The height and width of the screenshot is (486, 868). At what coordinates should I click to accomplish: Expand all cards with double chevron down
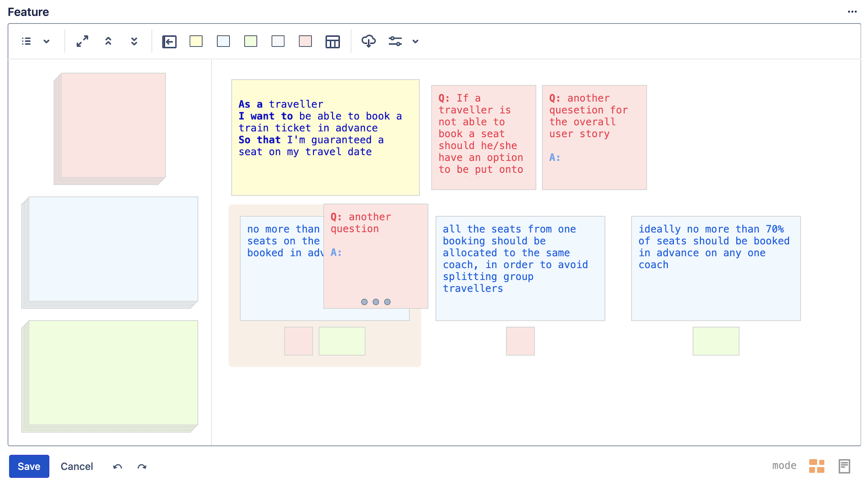[134, 41]
